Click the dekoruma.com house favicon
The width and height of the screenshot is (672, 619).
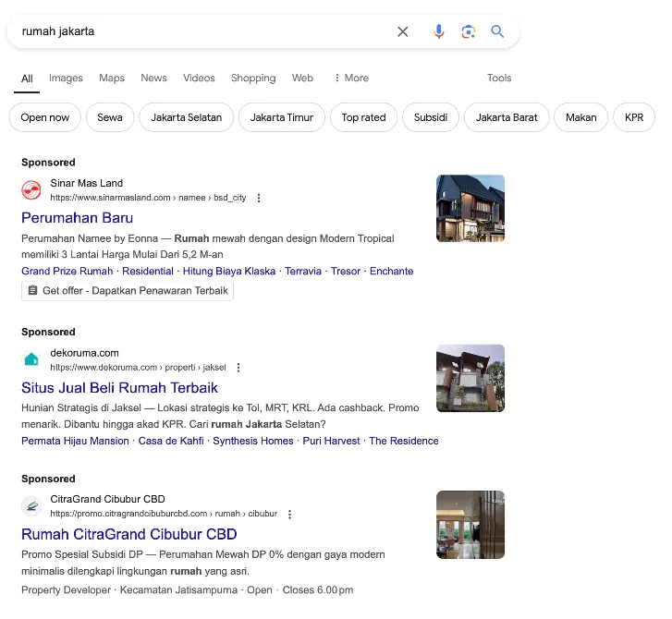coord(31,359)
